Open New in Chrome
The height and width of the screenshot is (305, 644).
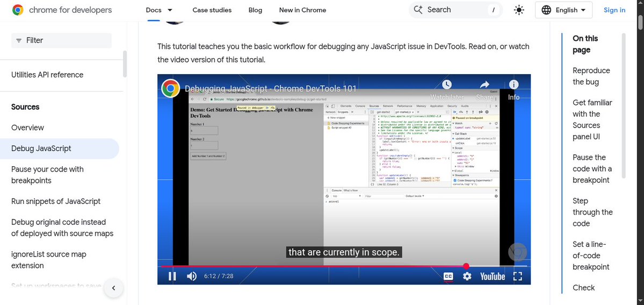(303, 10)
